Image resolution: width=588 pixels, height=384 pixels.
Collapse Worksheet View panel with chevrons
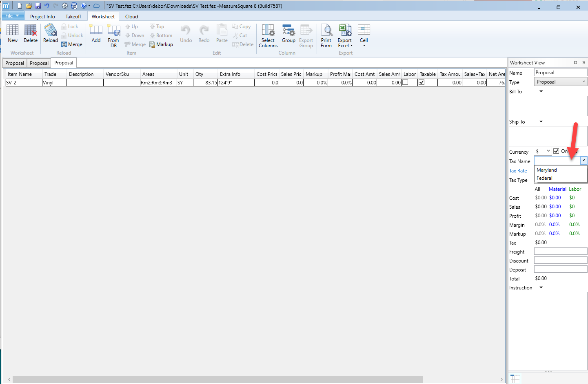point(584,62)
